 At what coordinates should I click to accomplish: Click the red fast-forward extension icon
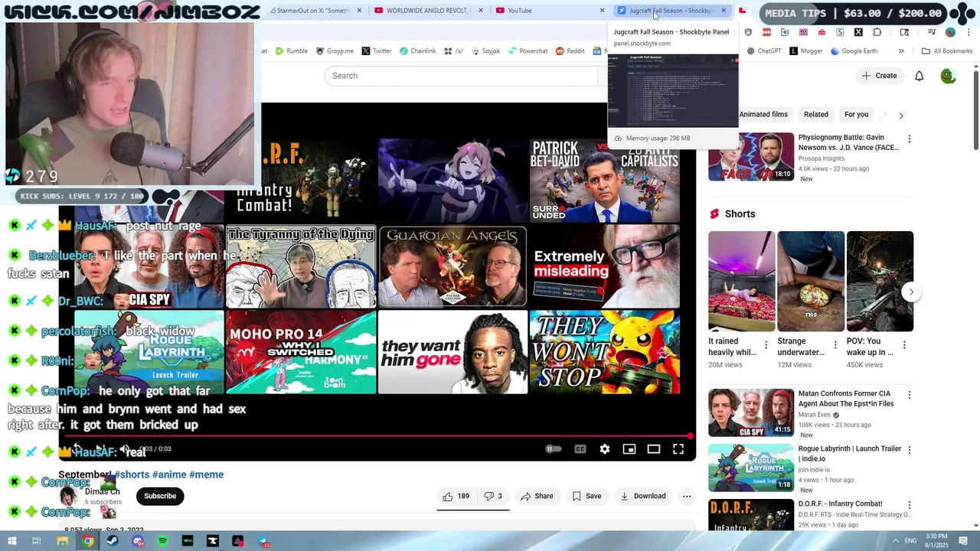766,32
